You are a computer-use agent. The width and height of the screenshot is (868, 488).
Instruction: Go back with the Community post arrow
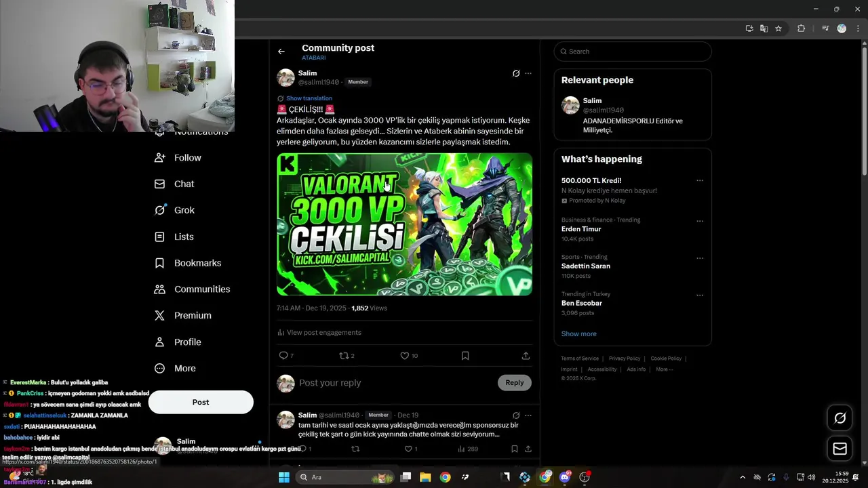(x=281, y=52)
